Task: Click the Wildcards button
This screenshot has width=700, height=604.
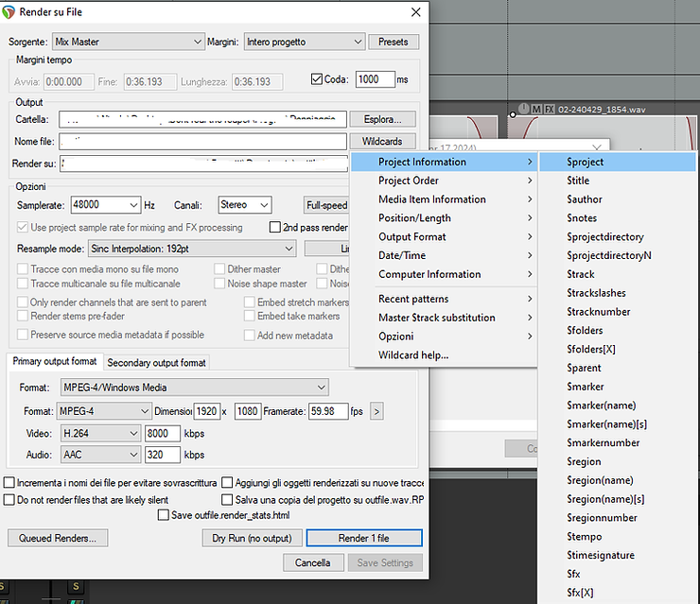Action: click(382, 141)
